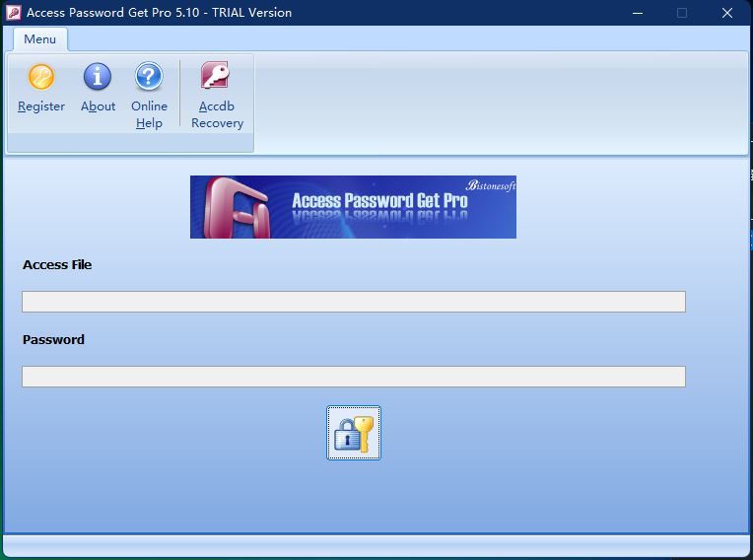Click the Access Password Get Pro banner
Screen dimensions: 753x560
[353, 207]
